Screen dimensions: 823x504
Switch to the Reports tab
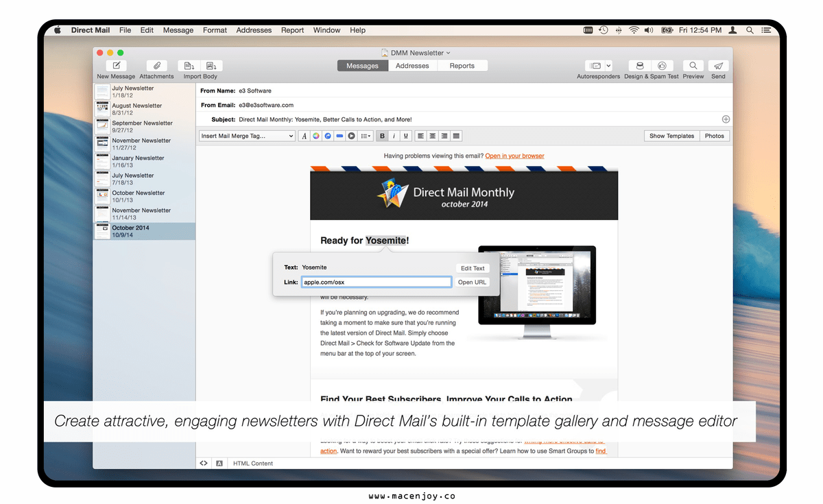tap(462, 66)
